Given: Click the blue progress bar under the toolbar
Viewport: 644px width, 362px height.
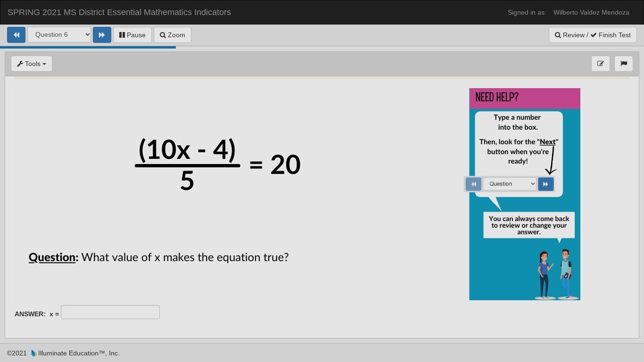Looking at the screenshot, I should click(88, 47).
